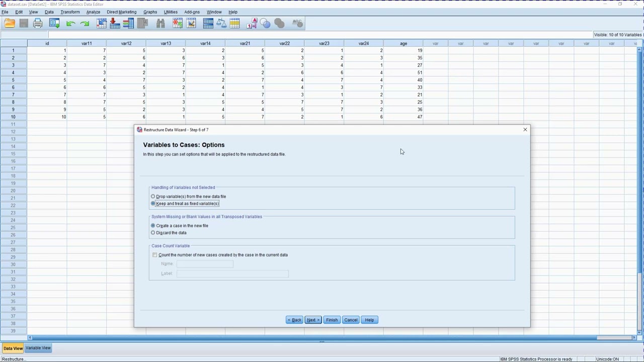Click the var12 column header
Viewport: 644px width, 362px height.
pyautogui.click(x=126, y=43)
